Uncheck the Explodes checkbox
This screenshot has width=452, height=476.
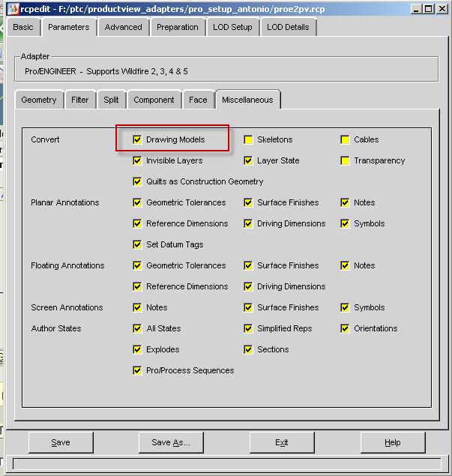(137, 349)
